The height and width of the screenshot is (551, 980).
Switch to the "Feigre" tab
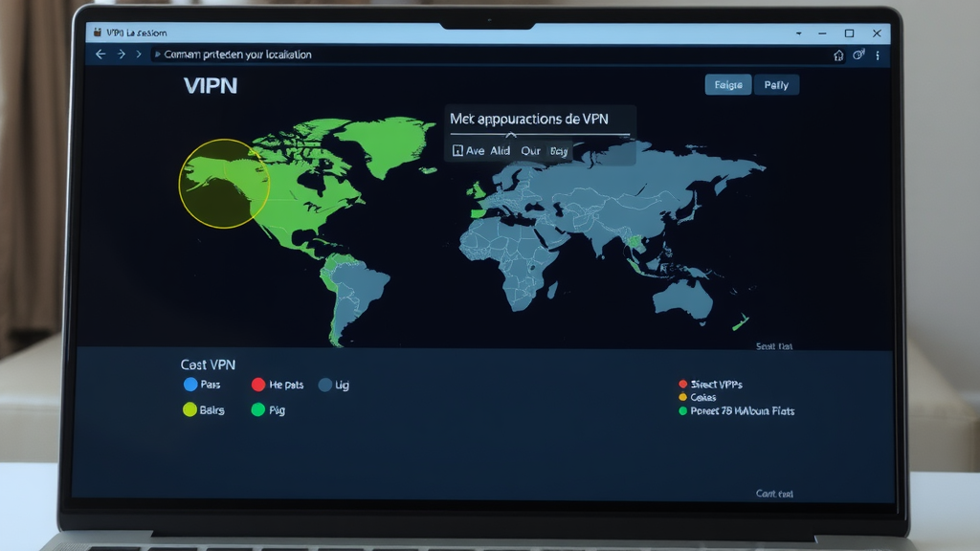click(728, 85)
